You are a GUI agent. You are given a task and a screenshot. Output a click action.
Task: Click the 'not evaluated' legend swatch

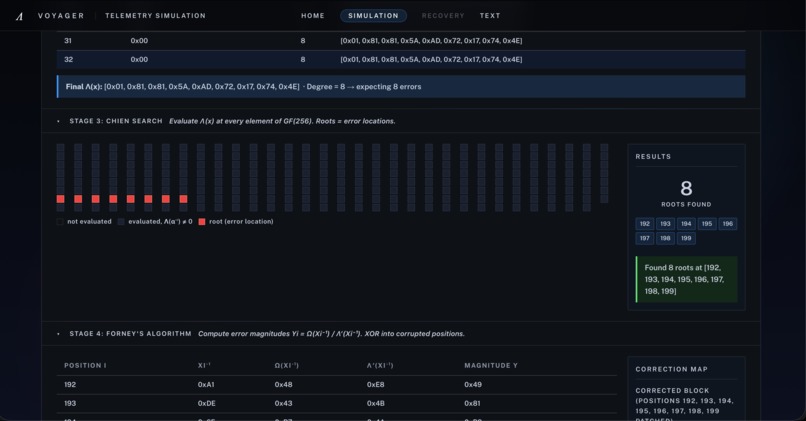(60, 222)
